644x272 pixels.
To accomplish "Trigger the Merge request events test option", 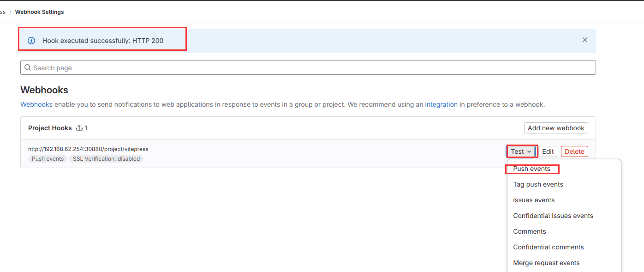I will (546, 263).
